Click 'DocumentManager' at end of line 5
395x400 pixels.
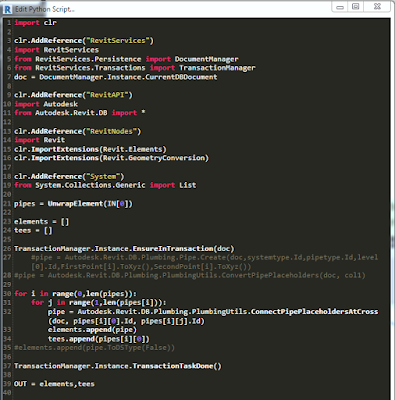(206, 59)
